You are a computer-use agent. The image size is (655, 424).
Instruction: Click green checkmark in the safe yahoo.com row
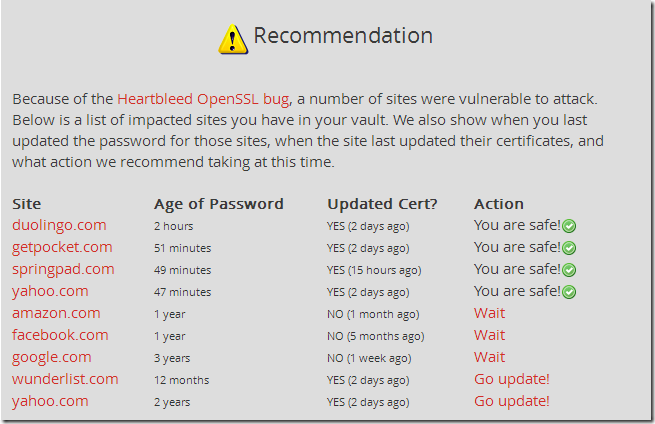point(569,293)
